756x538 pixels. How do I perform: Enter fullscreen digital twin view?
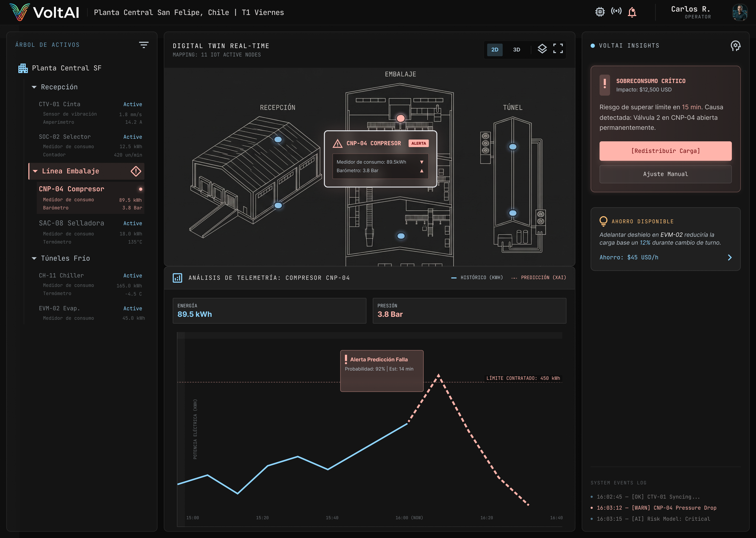tap(558, 49)
